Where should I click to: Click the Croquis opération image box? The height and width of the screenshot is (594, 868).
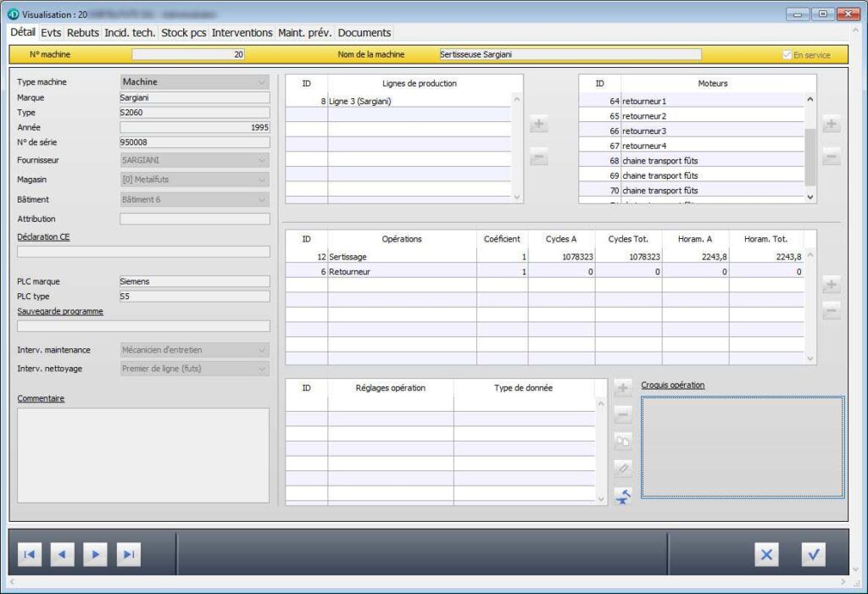[743, 447]
